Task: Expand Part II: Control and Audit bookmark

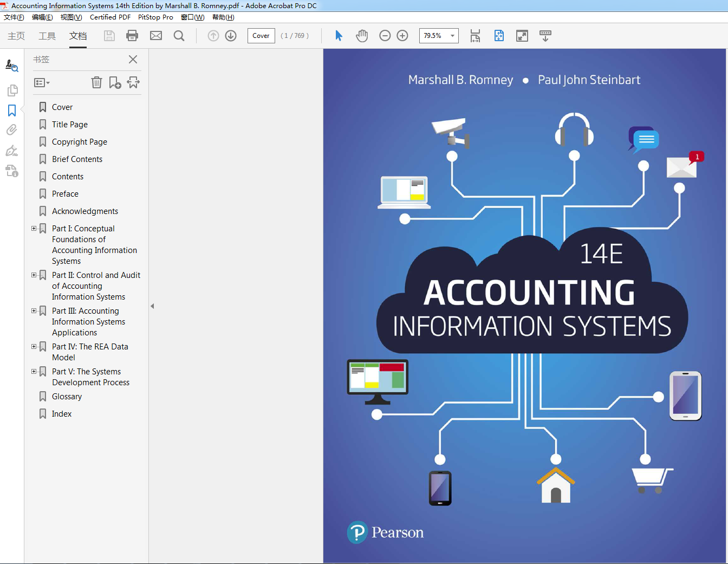Action: click(34, 275)
